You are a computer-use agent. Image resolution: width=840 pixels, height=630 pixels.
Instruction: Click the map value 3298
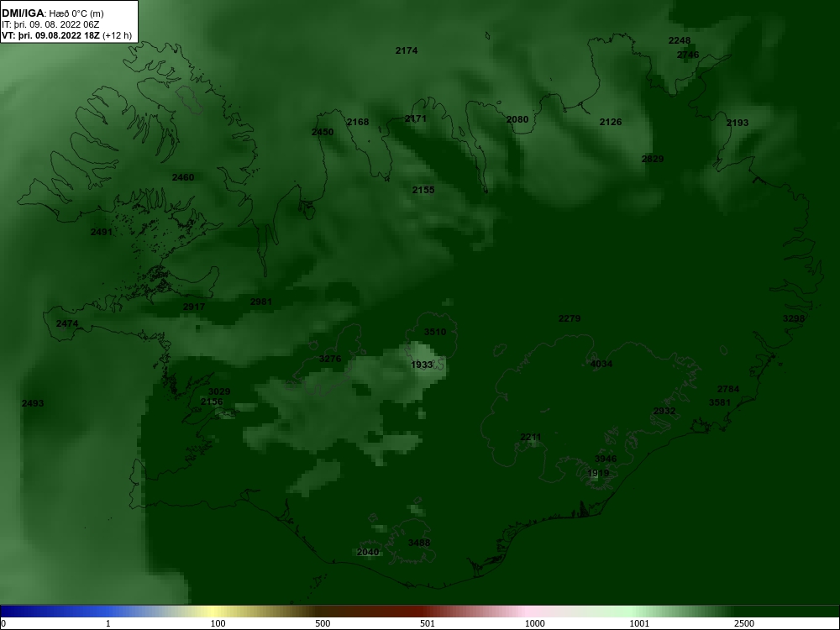794,318
